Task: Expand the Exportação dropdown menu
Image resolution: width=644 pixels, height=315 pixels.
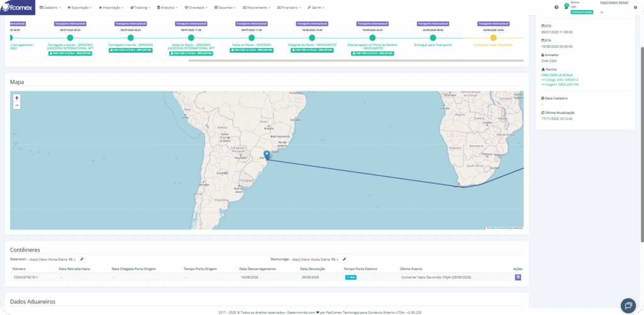Action: (x=80, y=8)
